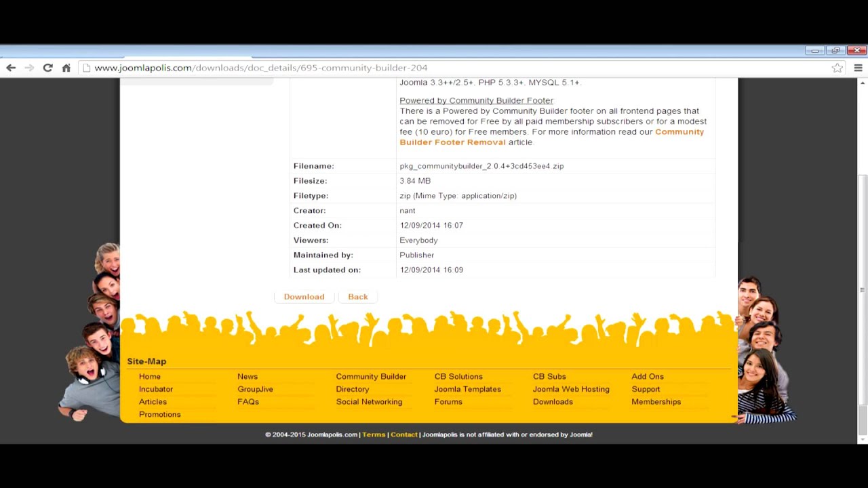Click Powered by Community Builder Footer heading

[x=476, y=100]
